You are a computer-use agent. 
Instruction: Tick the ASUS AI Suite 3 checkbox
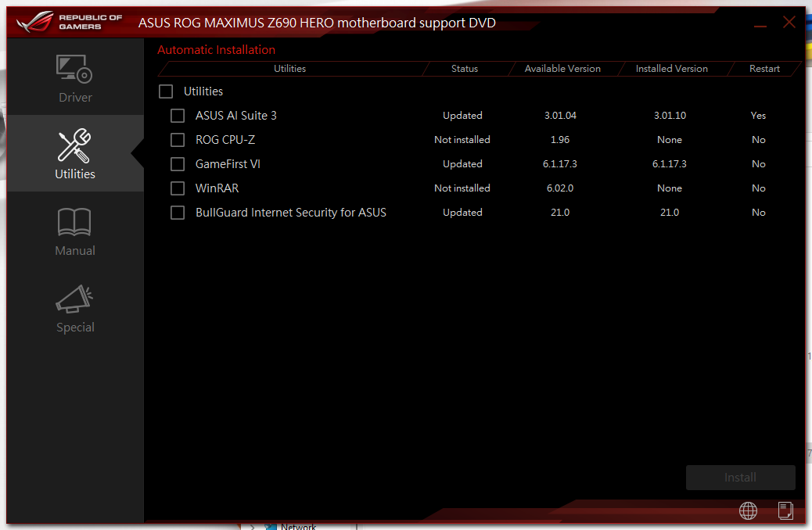click(178, 116)
